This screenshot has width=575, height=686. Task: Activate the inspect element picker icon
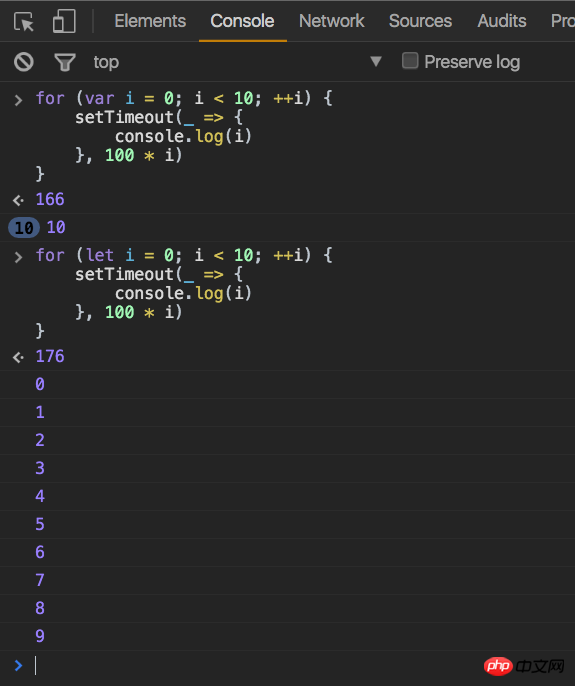[x=24, y=21]
